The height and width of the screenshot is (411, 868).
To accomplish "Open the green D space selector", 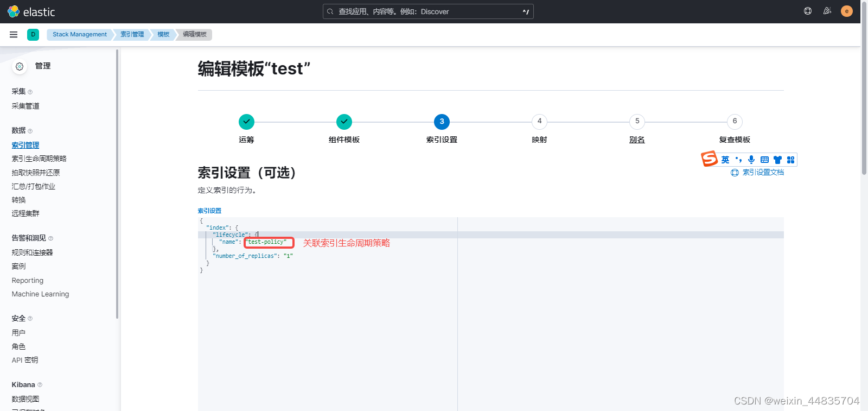I will (33, 34).
